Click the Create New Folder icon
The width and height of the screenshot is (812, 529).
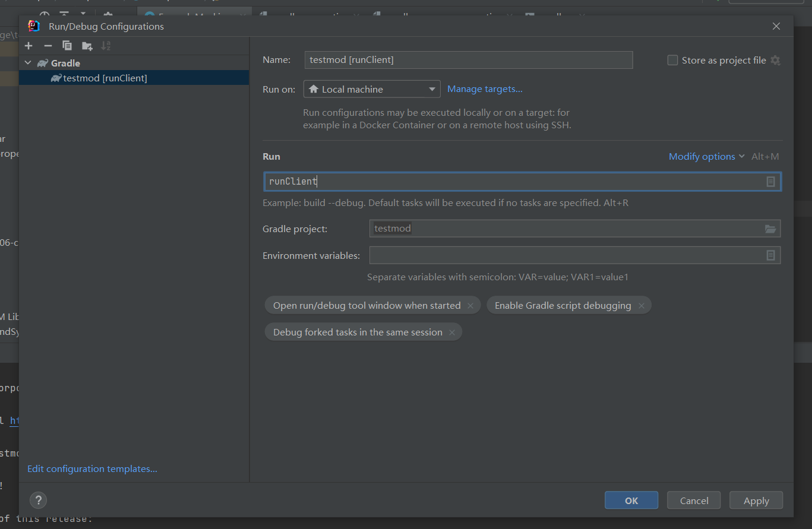87,46
